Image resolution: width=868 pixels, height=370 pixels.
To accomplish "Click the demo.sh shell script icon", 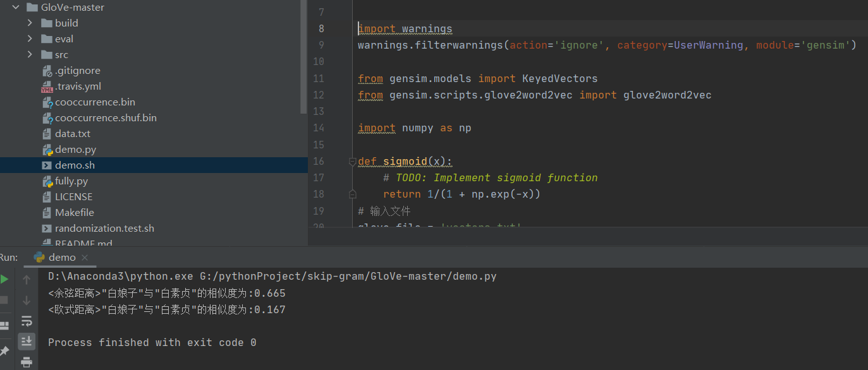I will pyautogui.click(x=47, y=165).
